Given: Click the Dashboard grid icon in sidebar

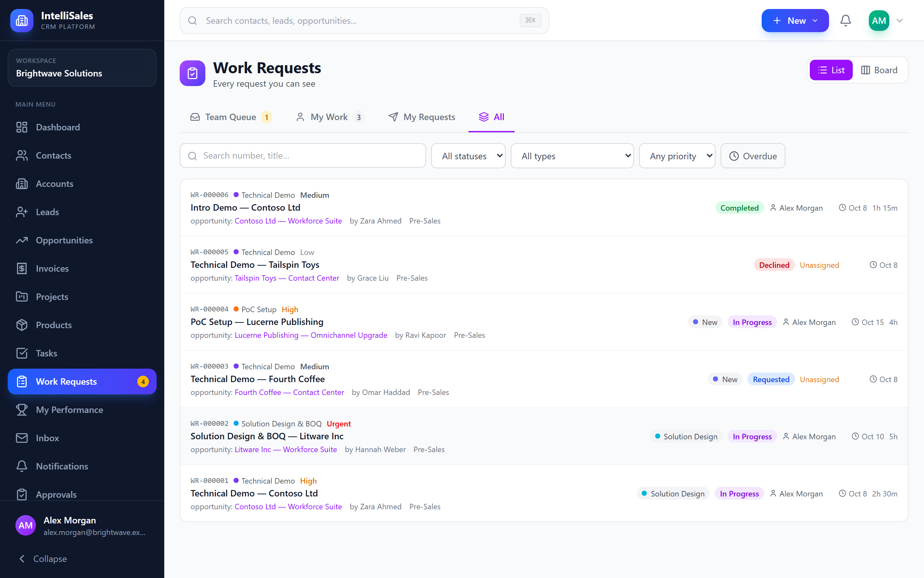Looking at the screenshot, I should click(22, 127).
